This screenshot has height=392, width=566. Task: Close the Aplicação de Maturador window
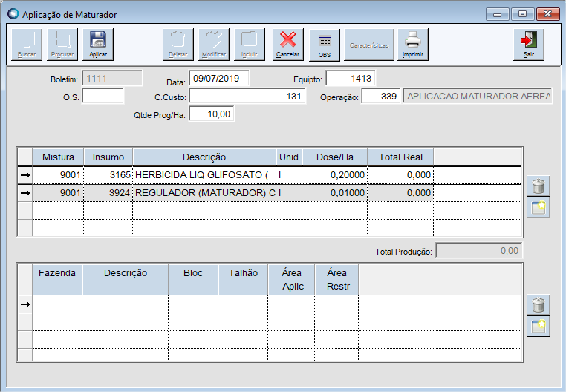pos(547,14)
